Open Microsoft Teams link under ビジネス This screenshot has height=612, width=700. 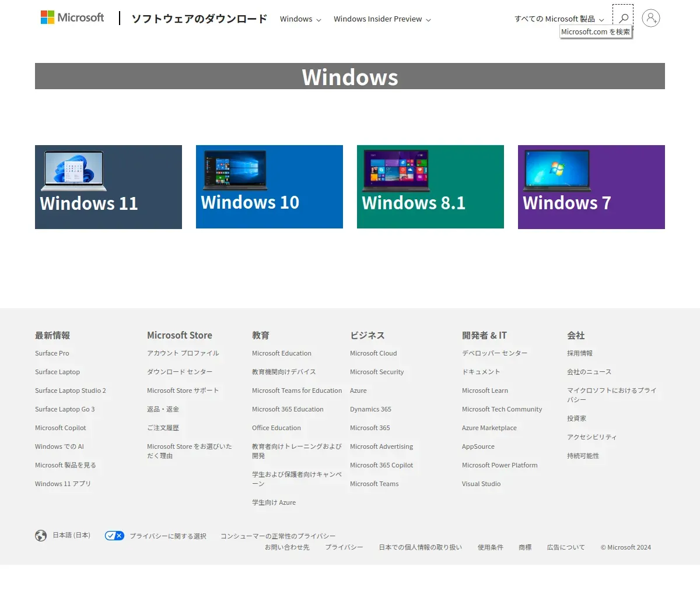(374, 484)
